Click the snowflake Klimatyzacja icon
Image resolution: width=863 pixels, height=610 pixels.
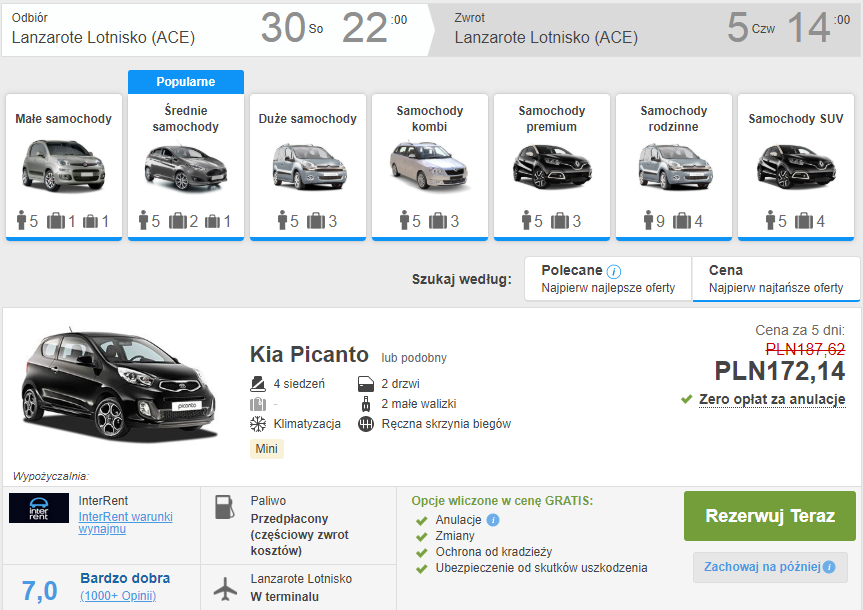pos(258,424)
